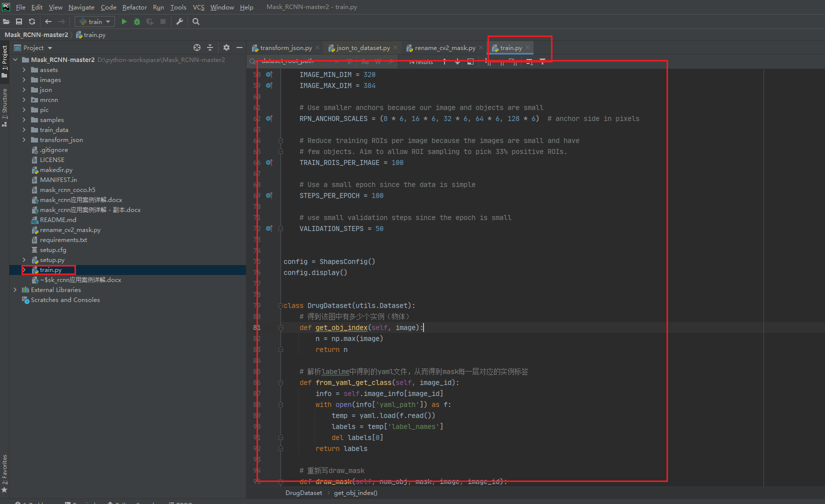Fold the DrugDataset class in gutter

[280, 305]
